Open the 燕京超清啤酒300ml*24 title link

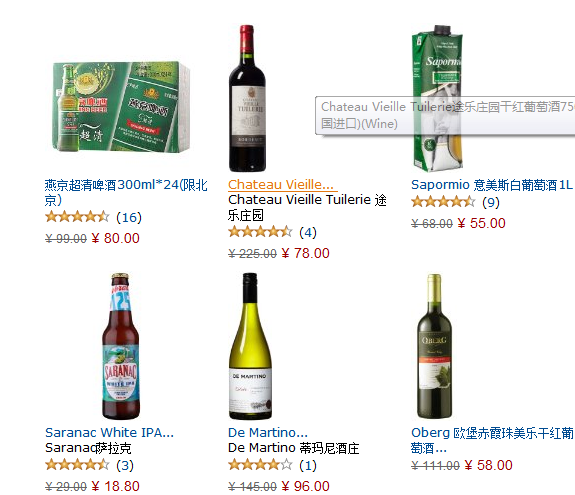point(126,192)
